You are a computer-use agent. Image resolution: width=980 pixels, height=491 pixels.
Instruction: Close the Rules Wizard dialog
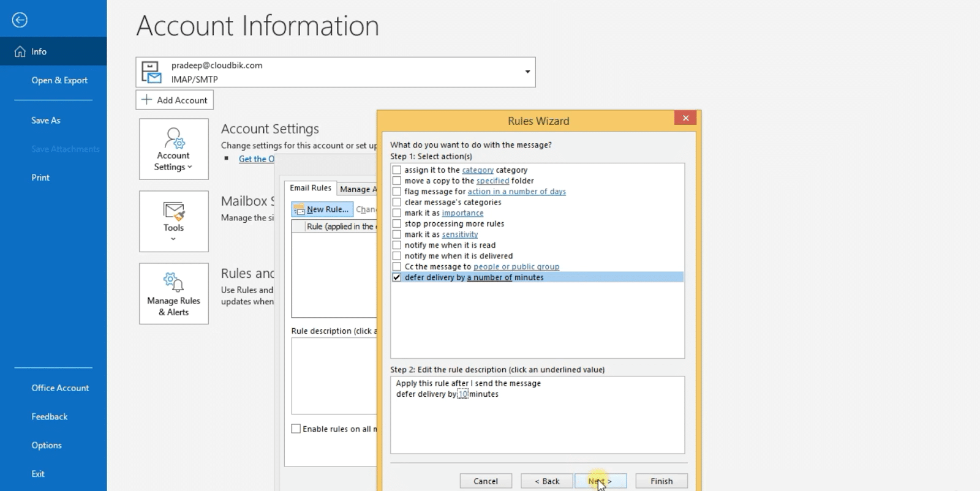tap(685, 118)
